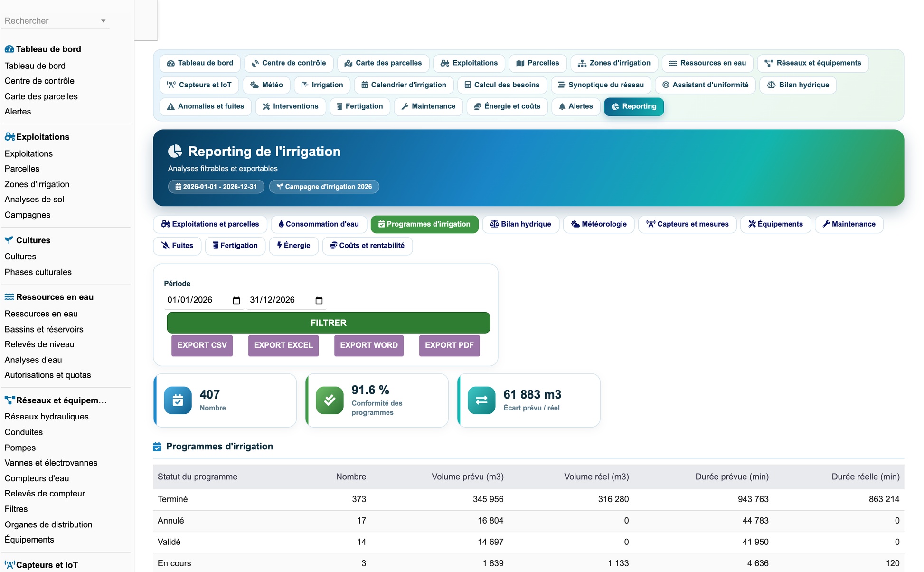Open Autorisations et quotas sidebar link

click(x=47, y=375)
